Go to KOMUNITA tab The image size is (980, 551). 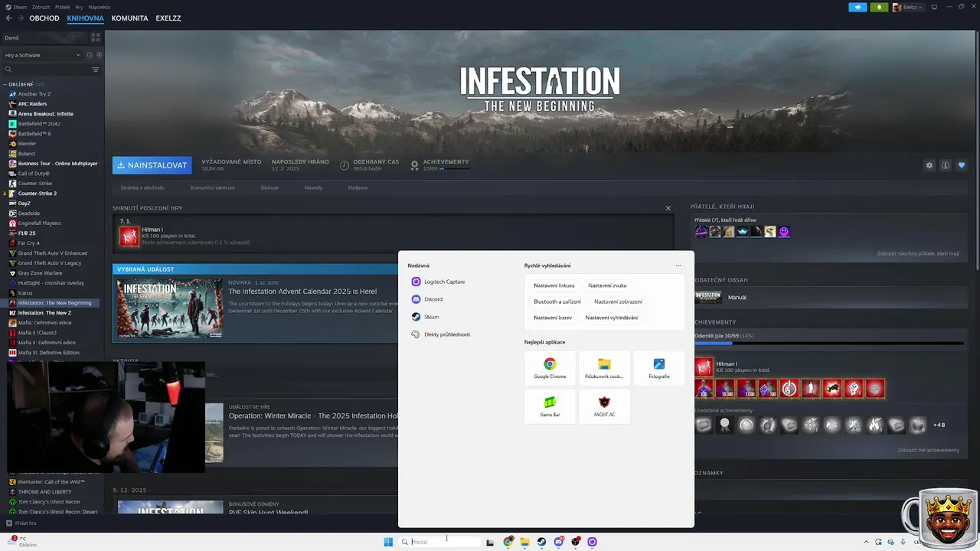click(x=129, y=18)
